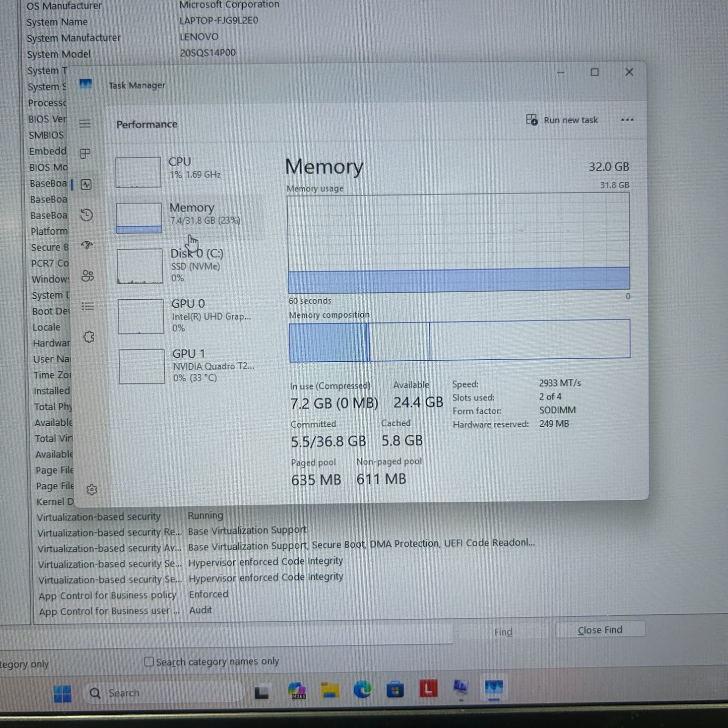Click the Speed value 2933 MT/s
This screenshot has width=728, height=728.
click(560, 383)
